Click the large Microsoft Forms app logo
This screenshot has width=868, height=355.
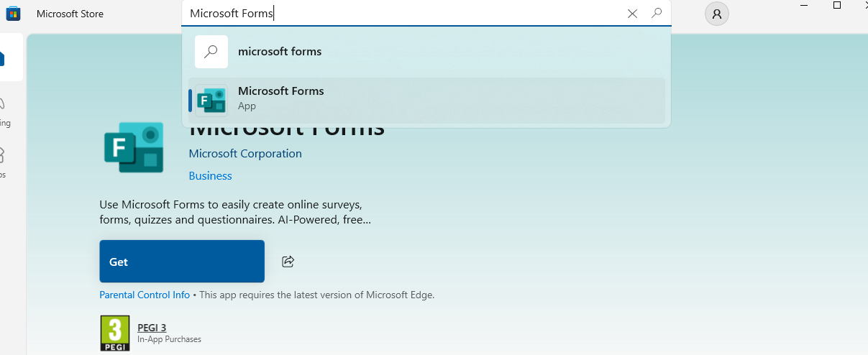click(134, 148)
